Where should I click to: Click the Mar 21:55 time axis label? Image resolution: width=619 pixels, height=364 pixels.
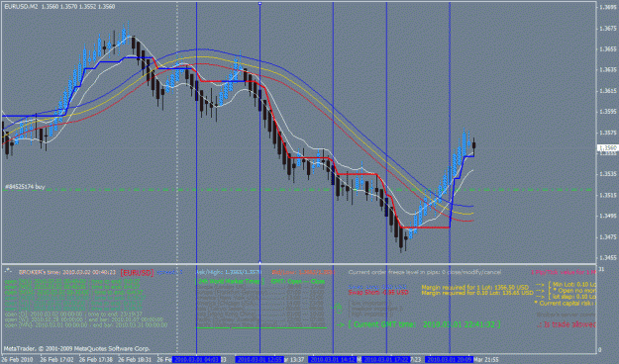tap(486, 360)
